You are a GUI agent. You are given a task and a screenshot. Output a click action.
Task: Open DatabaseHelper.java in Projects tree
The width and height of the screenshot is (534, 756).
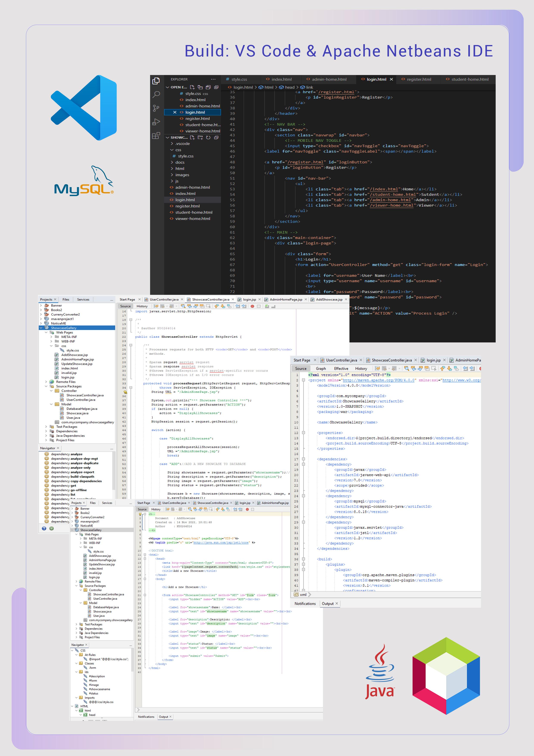coord(82,409)
